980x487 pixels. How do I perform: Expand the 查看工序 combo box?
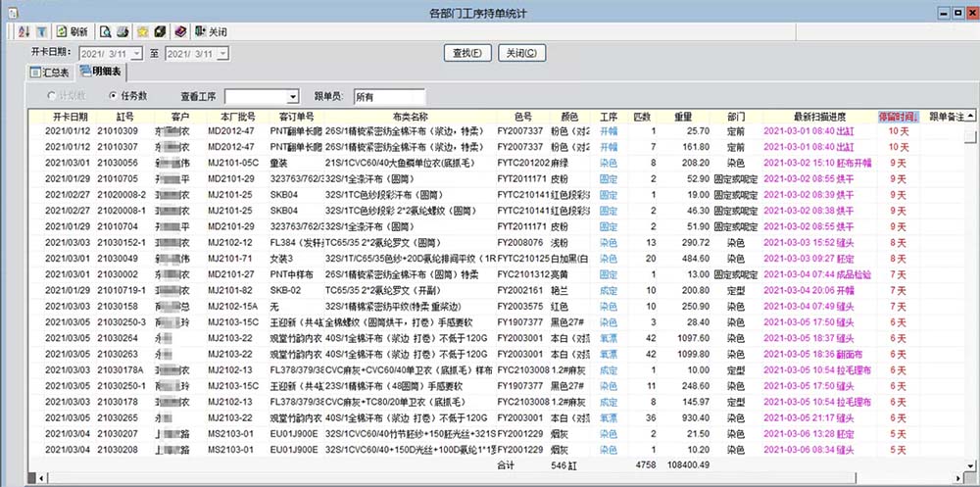pyautogui.click(x=292, y=96)
